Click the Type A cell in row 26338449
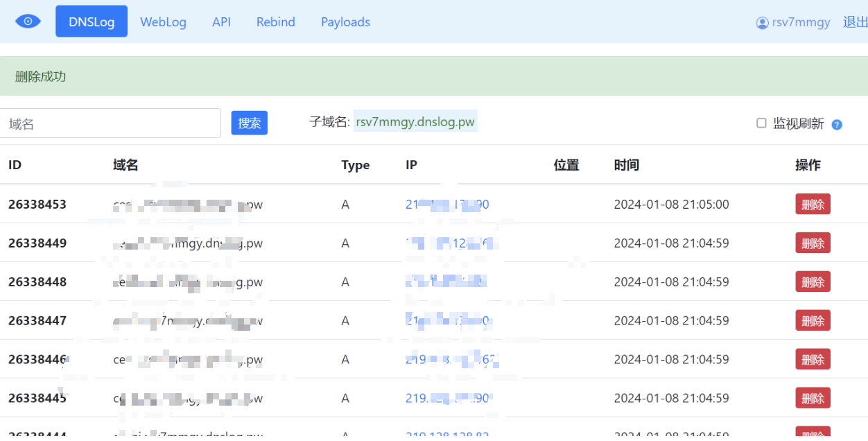The image size is (868, 441). (x=345, y=243)
